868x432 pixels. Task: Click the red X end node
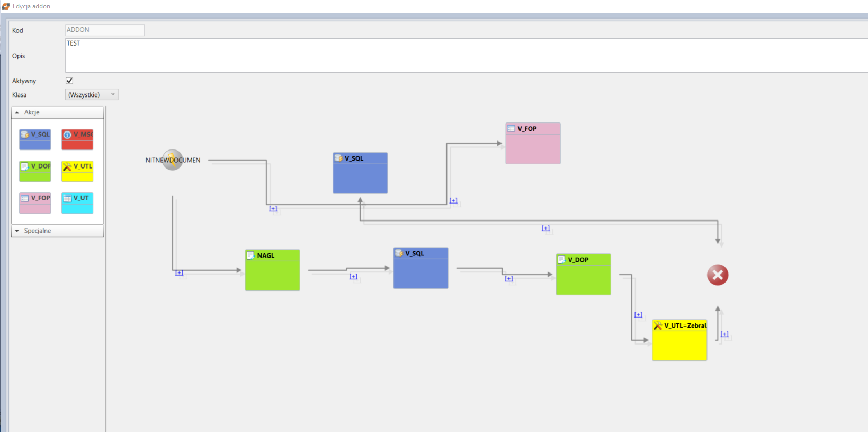718,275
